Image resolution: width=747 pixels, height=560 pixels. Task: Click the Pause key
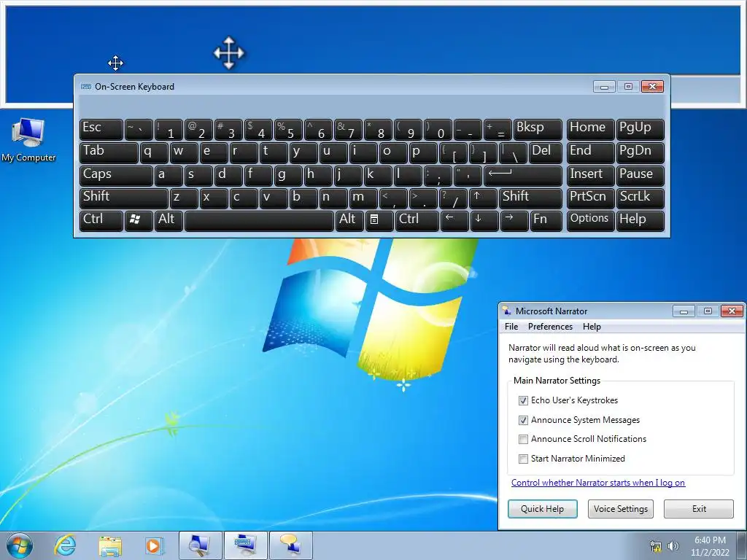(x=640, y=176)
